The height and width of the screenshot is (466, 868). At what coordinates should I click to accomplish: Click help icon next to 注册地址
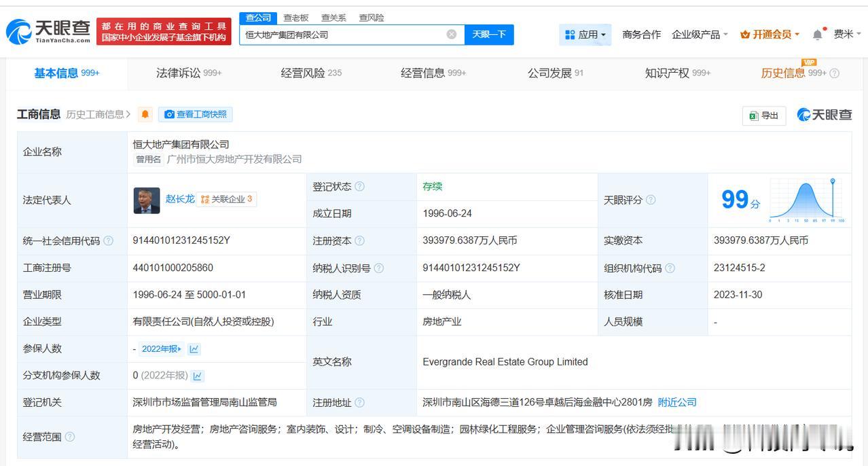click(359, 403)
